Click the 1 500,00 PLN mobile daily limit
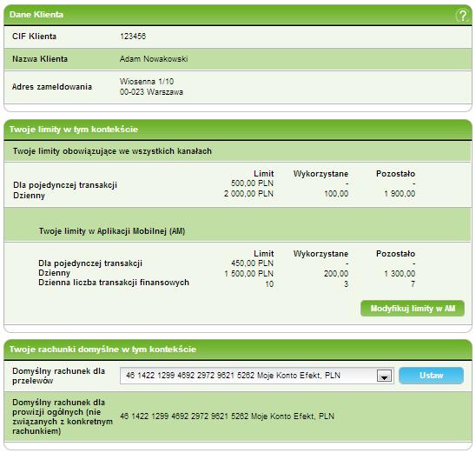The width and height of the screenshot is (476, 453). (x=248, y=273)
